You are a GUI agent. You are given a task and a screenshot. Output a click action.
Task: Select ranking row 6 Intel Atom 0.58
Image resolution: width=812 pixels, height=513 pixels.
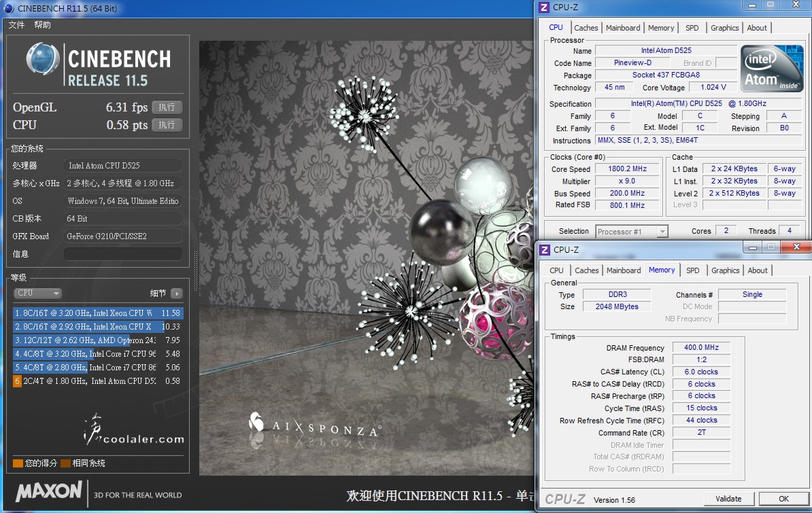click(98, 381)
